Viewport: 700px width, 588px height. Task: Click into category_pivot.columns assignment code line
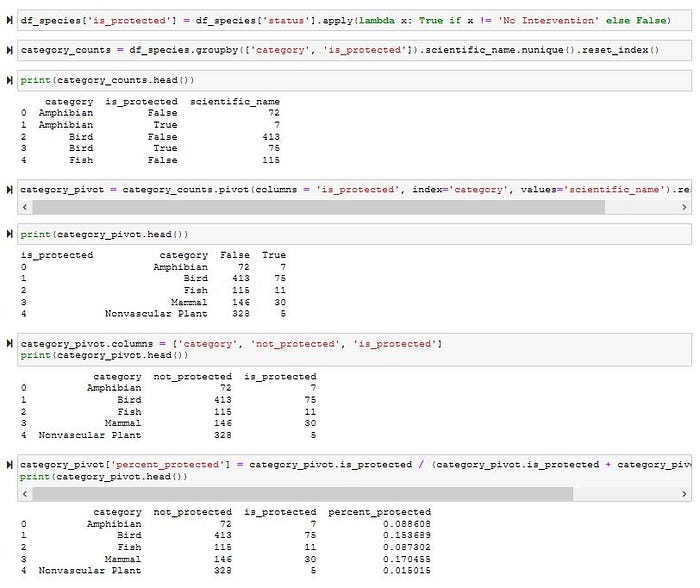coord(231,344)
